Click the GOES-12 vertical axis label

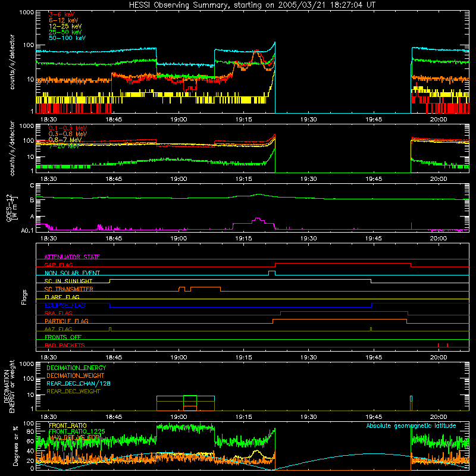(11, 208)
